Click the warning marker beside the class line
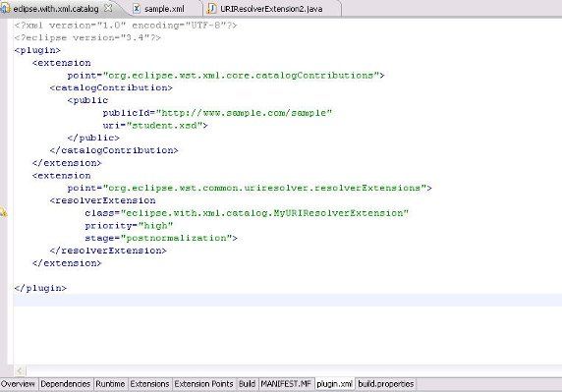Screen dimensions: 562x392 (x=3, y=212)
